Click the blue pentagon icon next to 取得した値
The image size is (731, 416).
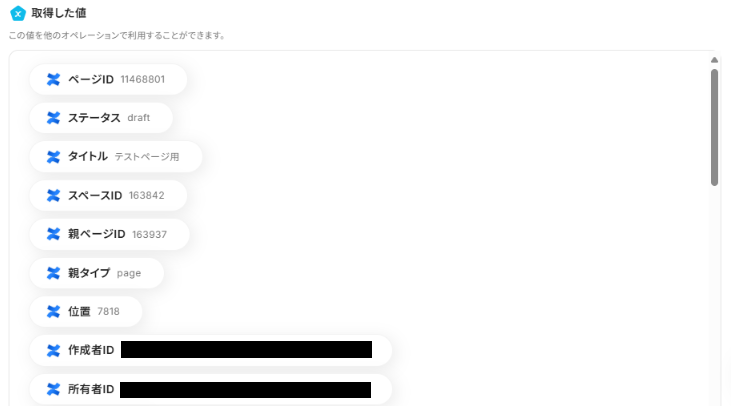[x=18, y=14]
